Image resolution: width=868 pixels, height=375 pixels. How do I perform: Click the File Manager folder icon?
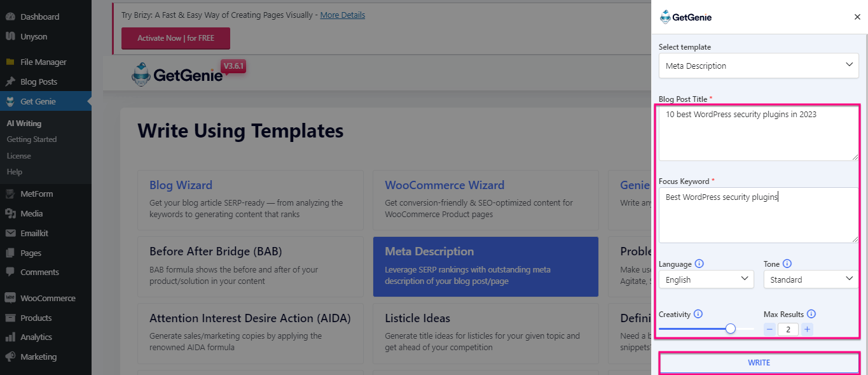[x=10, y=62]
